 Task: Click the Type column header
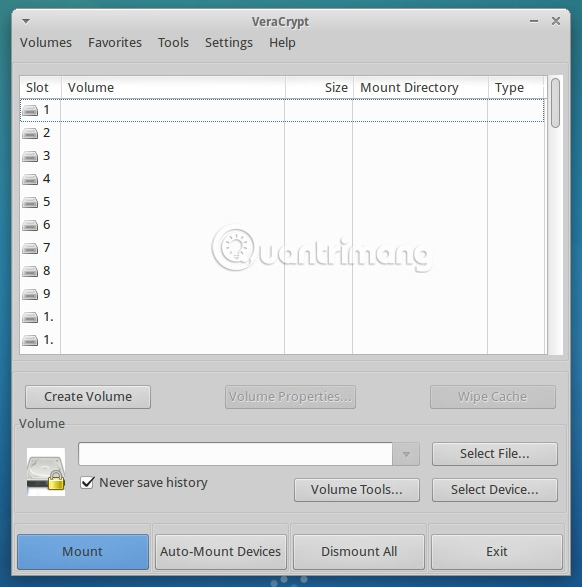(x=516, y=88)
